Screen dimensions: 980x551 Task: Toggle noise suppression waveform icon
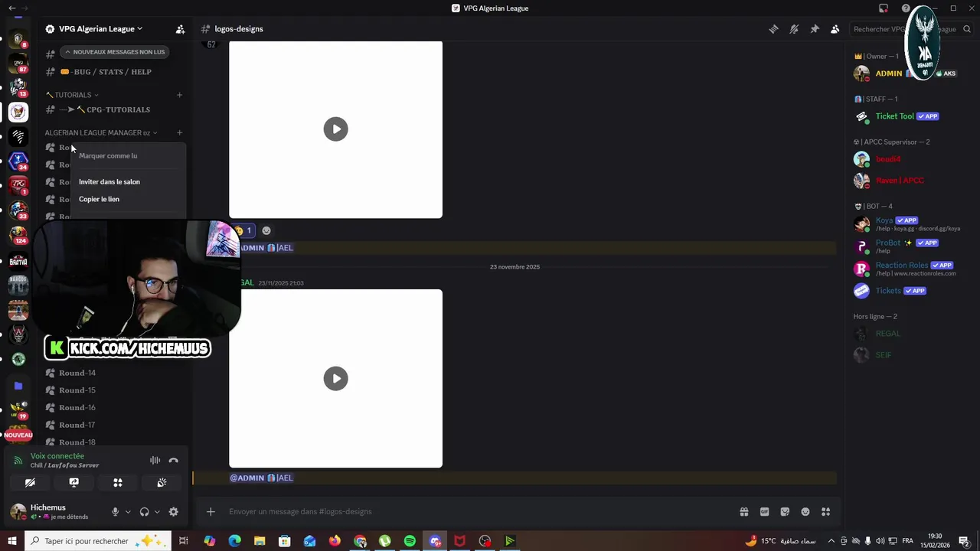[x=155, y=460]
